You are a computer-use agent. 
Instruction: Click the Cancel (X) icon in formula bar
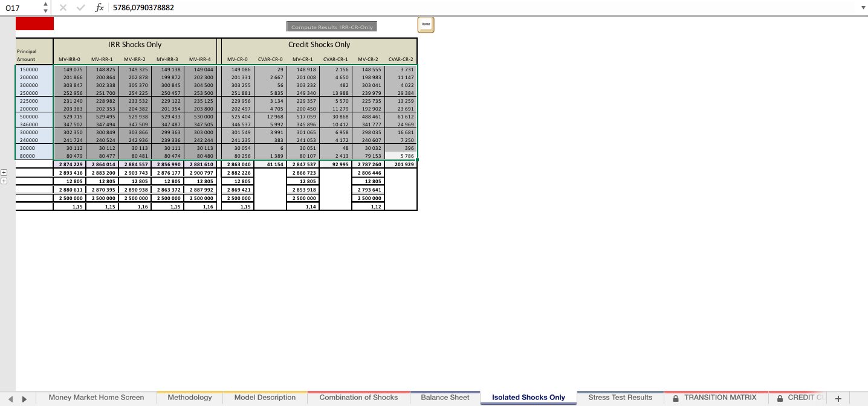pos(63,8)
